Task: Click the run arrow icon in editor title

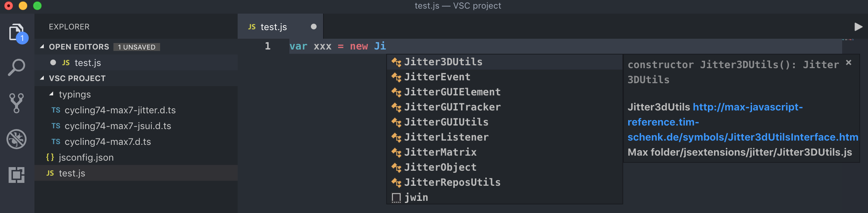Action: (x=858, y=27)
